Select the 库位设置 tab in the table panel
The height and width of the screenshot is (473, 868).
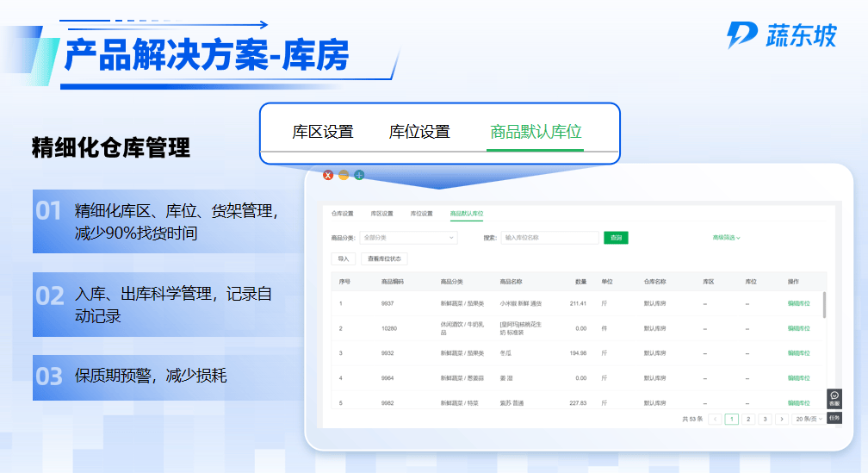pos(421,213)
